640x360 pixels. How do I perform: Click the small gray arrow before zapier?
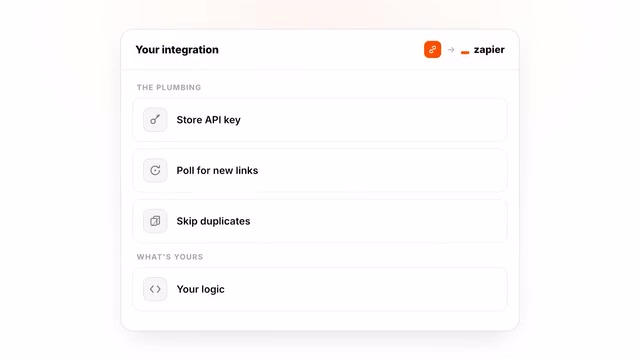tap(451, 50)
